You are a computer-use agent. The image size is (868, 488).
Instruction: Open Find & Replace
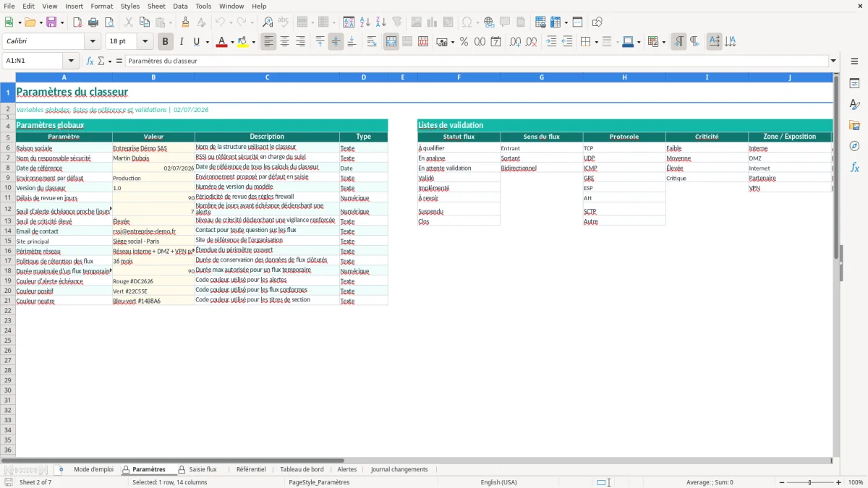268,22
